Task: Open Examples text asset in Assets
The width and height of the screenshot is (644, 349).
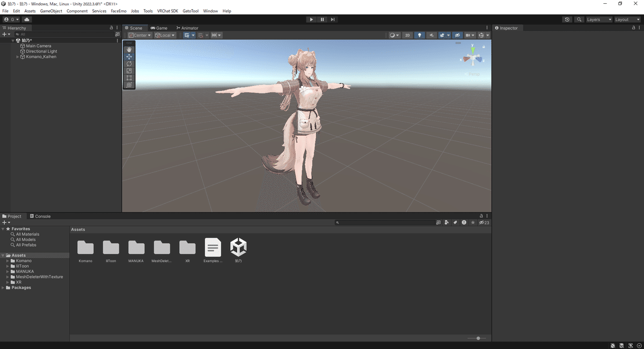Action: (213, 248)
